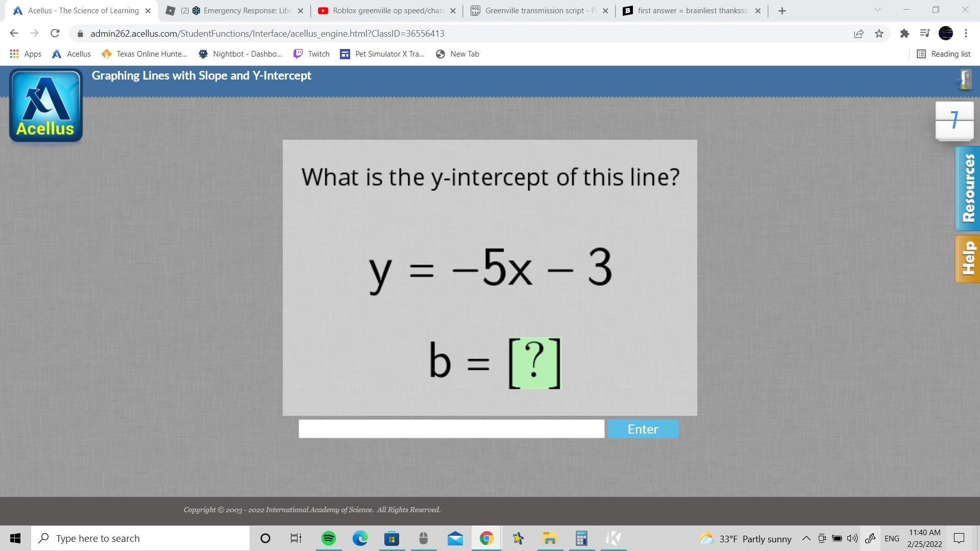Click the answer input field
This screenshot has height=551, width=980.
pyautogui.click(x=451, y=429)
